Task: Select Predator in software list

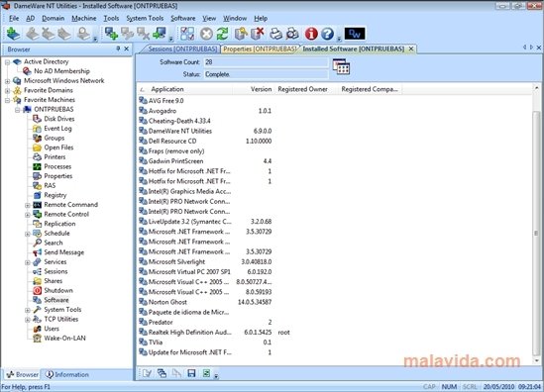Action: [161, 323]
